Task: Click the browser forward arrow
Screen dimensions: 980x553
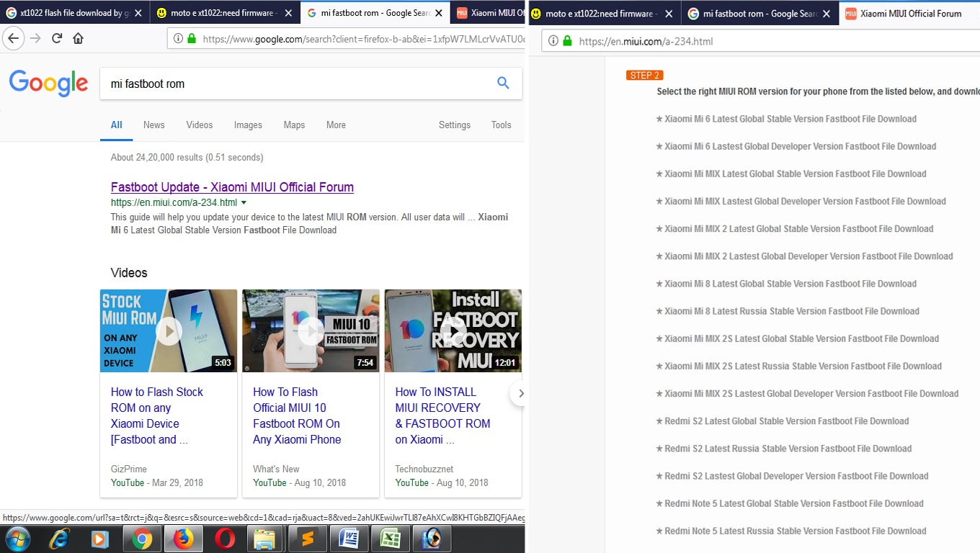Action: coord(35,38)
